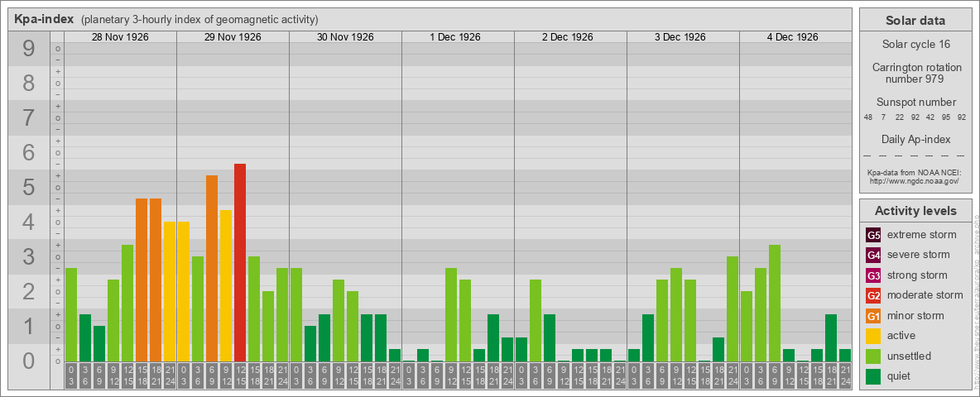The width and height of the screenshot is (980, 397).
Task: Click the G2 moderate storm legend icon
Action: (873, 295)
